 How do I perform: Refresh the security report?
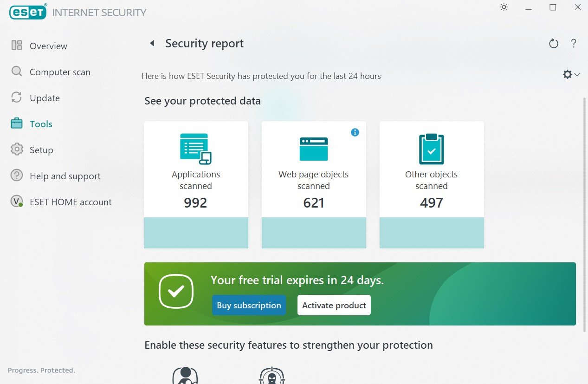[553, 44]
